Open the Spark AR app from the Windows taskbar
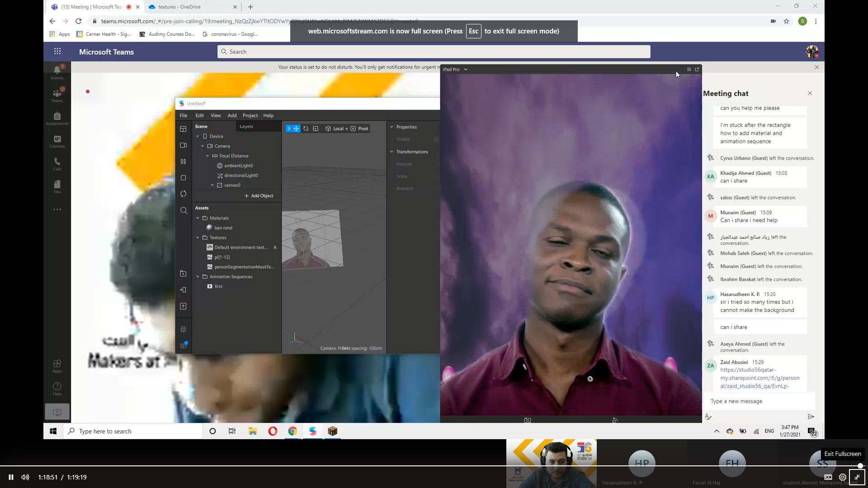 pos(312,431)
